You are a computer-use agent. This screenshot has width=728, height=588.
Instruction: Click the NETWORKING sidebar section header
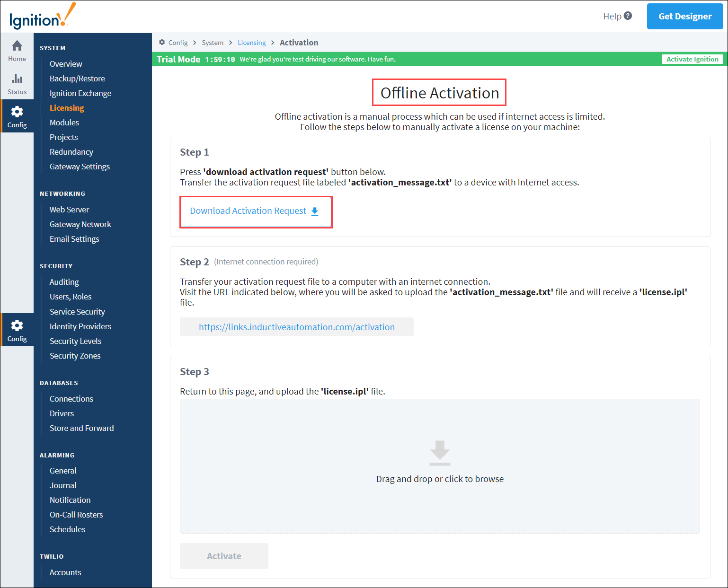62,194
